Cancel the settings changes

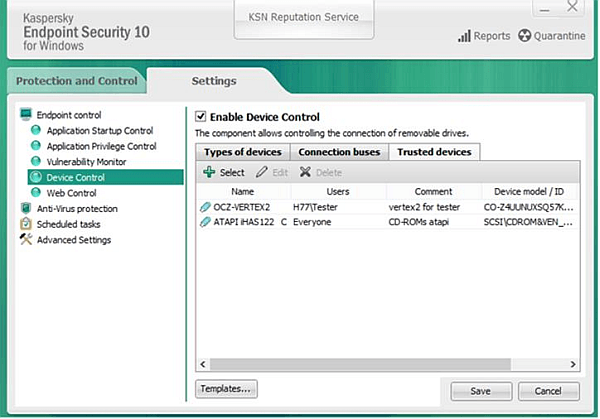pos(548,391)
